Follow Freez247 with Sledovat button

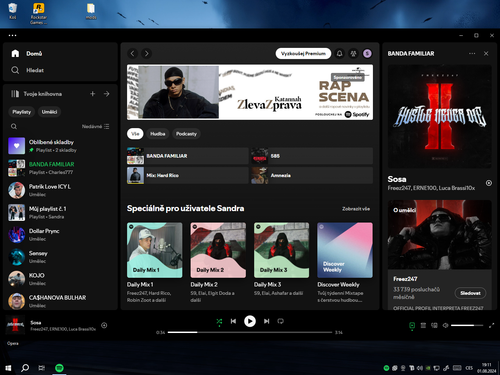point(470,293)
